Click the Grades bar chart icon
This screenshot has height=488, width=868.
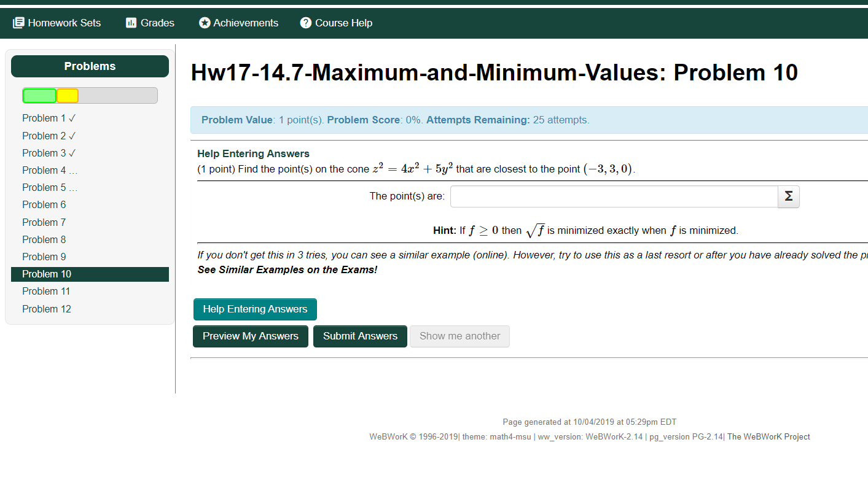pos(131,23)
